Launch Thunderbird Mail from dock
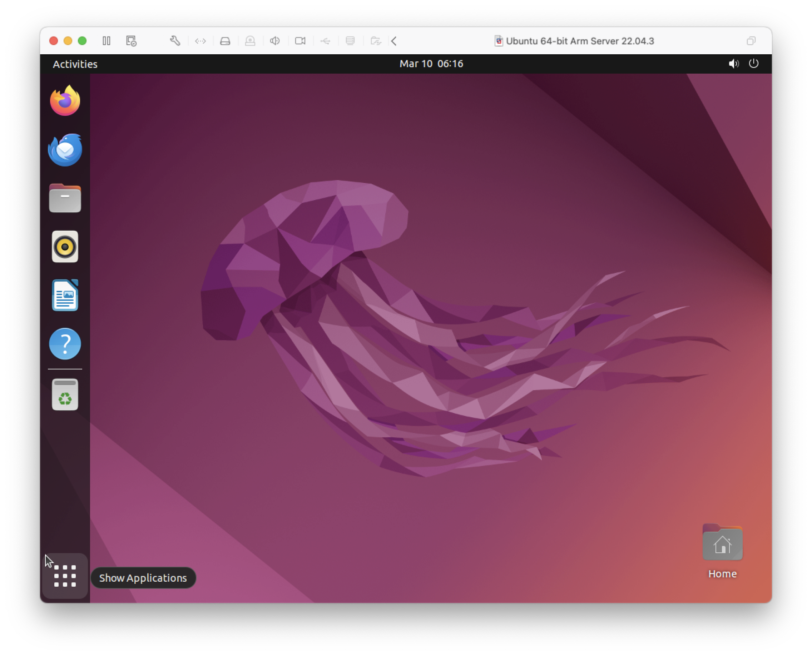This screenshot has height=656, width=812. tap(65, 150)
